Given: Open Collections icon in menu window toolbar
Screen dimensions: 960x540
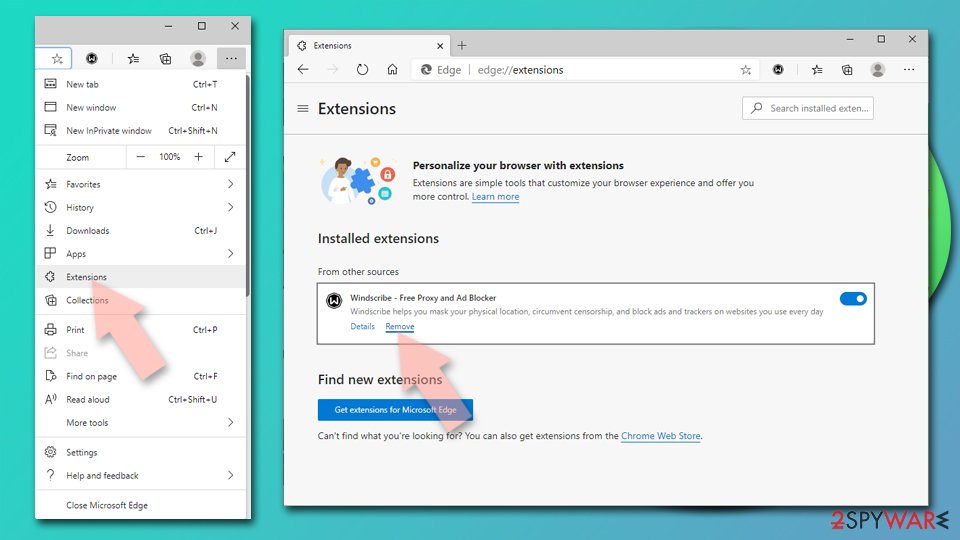Looking at the screenshot, I should coord(165,59).
